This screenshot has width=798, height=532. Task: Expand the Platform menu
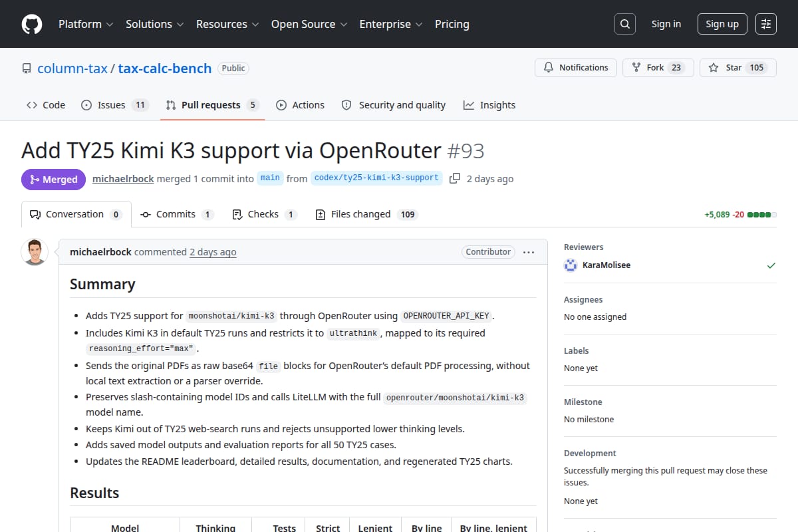(x=85, y=24)
